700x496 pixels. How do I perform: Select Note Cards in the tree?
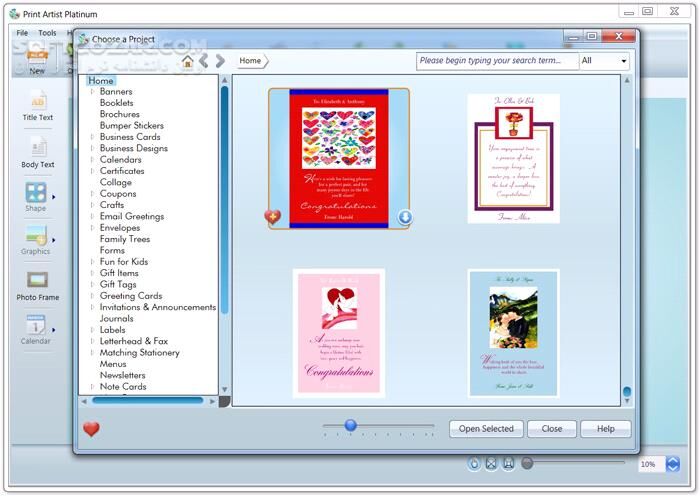[x=123, y=387]
